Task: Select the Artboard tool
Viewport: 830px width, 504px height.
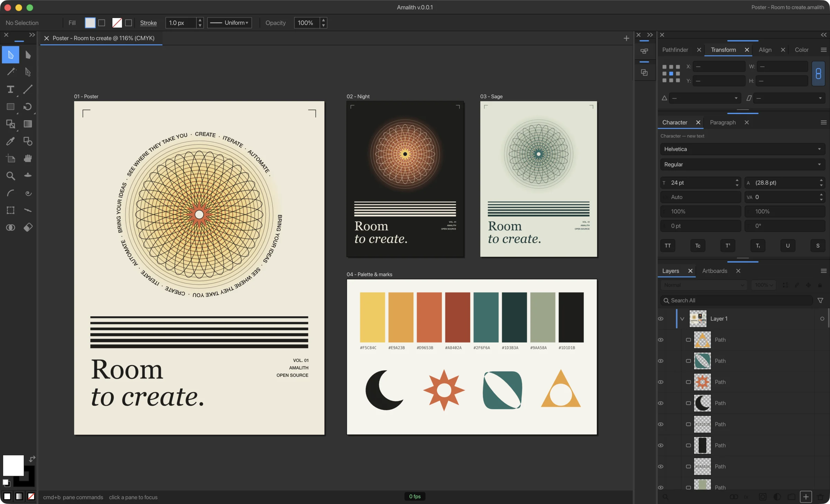Action: point(10,158)
